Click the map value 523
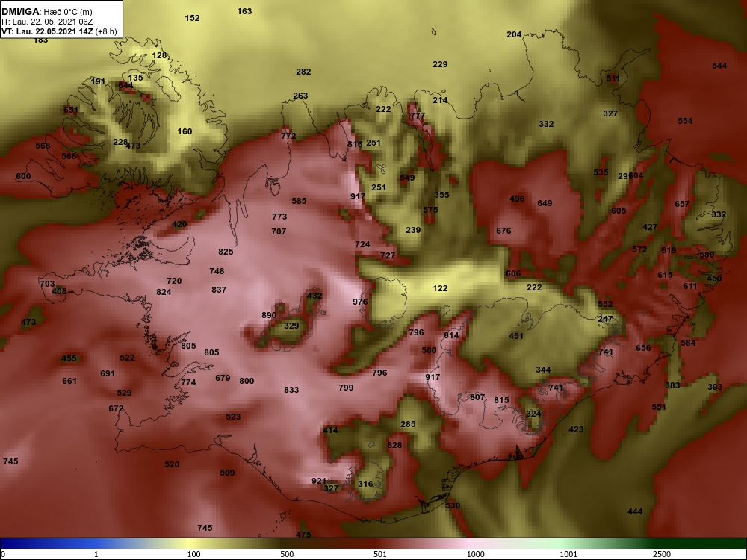Viewport: 747px width, 560px height. pyautogui.click(x=233, y=417)
